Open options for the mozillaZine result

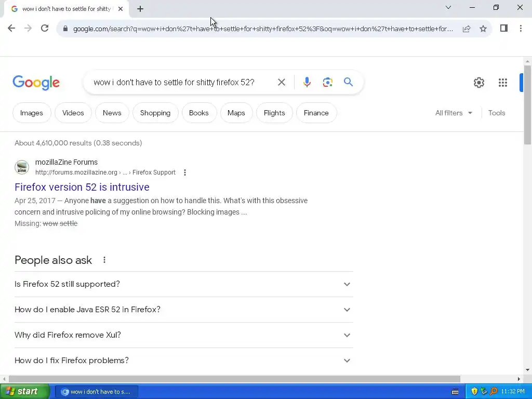[x=185, y=172]
